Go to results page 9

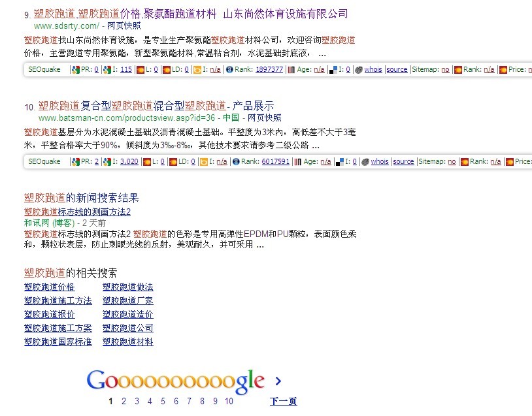click(x=215, y=402)
